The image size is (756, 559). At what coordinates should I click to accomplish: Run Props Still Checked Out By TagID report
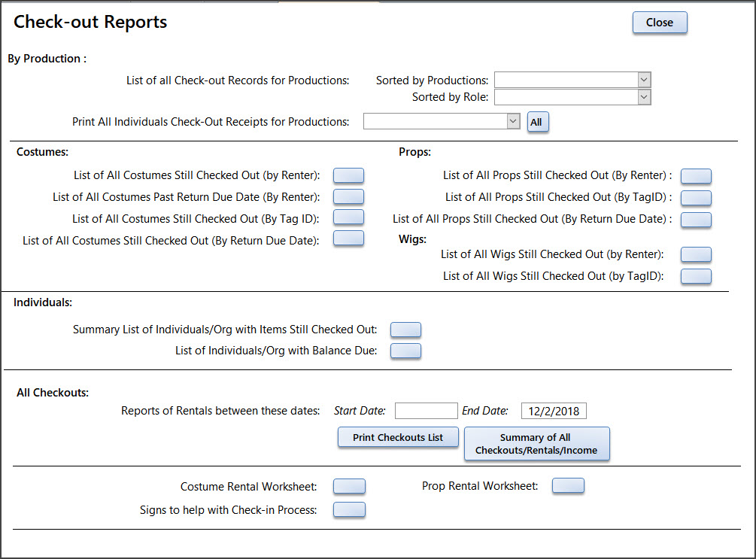pyautogui.click(x=696, y=198)
